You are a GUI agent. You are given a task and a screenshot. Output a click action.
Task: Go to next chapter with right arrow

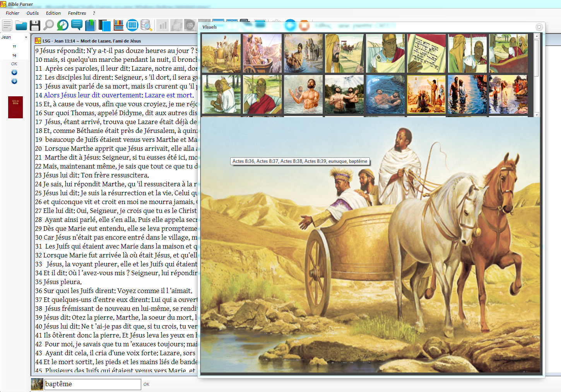pyautogui.click(x=14, y=81)
